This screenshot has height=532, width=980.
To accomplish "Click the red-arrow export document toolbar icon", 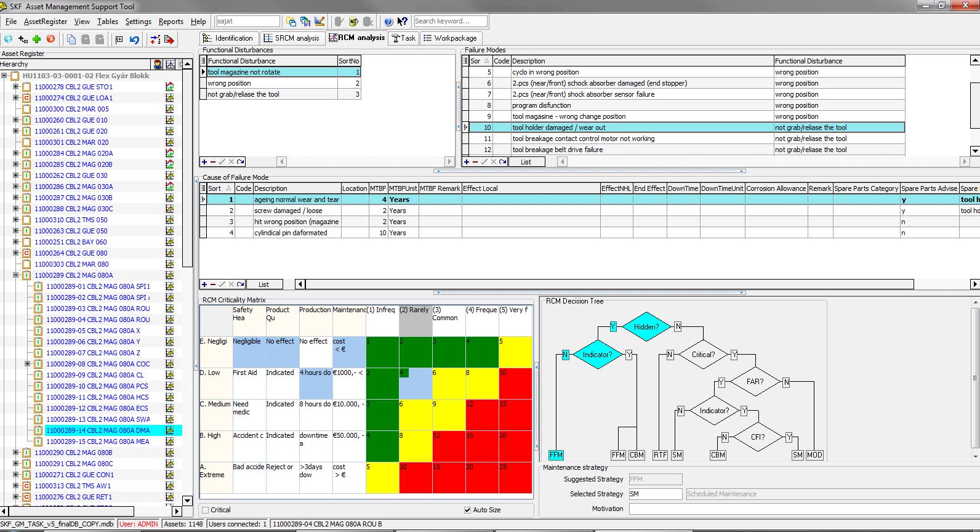I will tap(169, 39).
